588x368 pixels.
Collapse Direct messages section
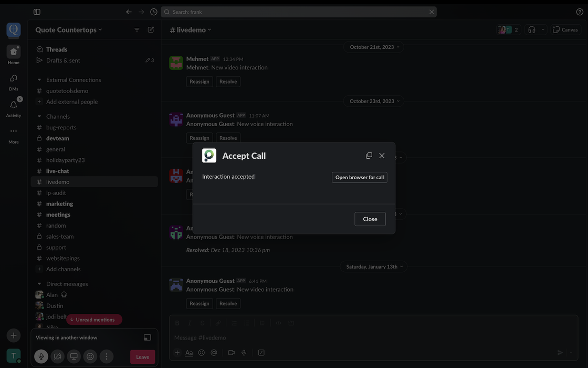(x=39, y=284)
